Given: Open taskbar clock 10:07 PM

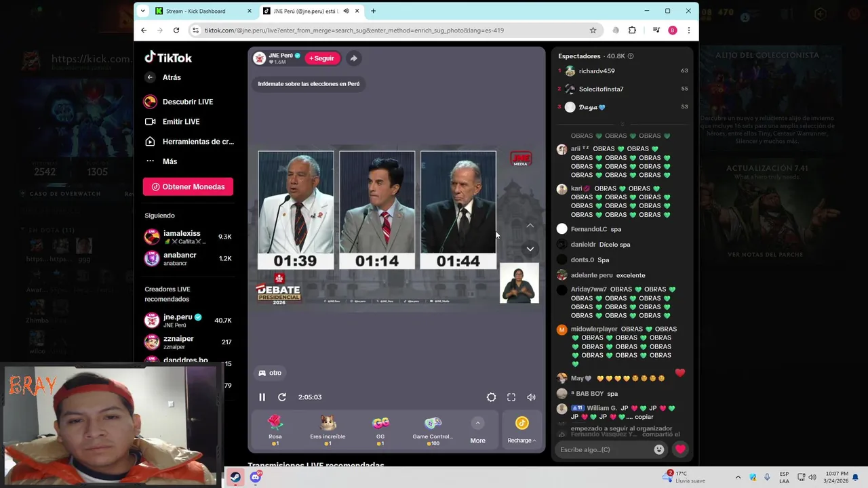Looking at the screenshot, I should 835,477.
